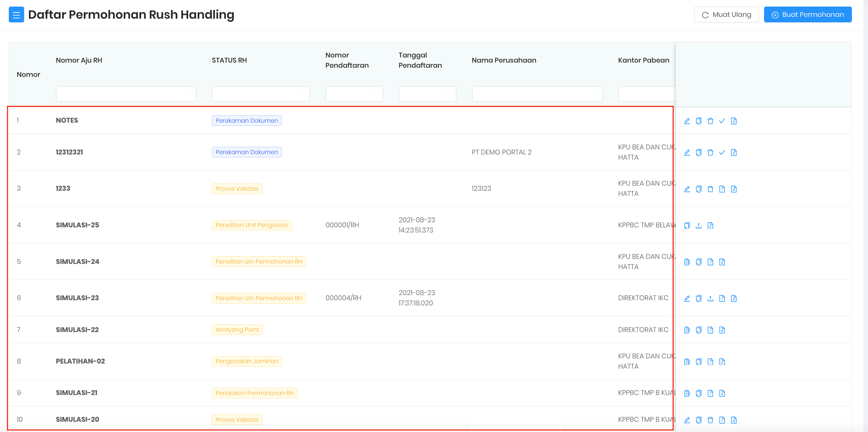Open the hamburger sidebar menu
The width and height of the screenshot is (868, 432).
point(16,15)
